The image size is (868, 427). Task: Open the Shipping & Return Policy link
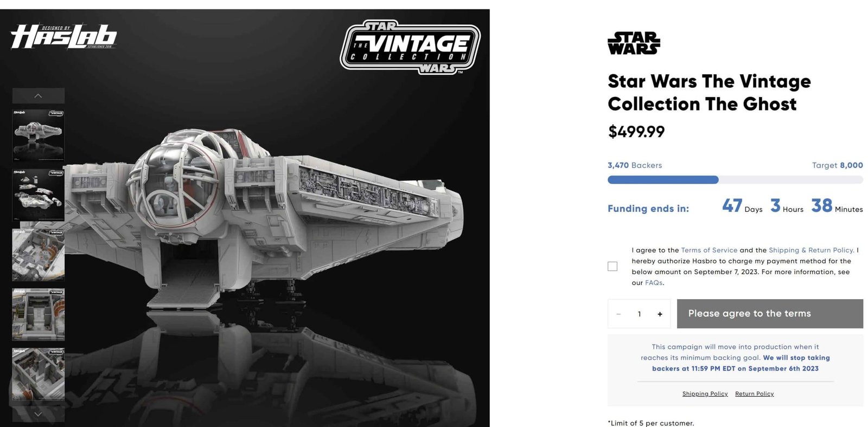(811, 250)
